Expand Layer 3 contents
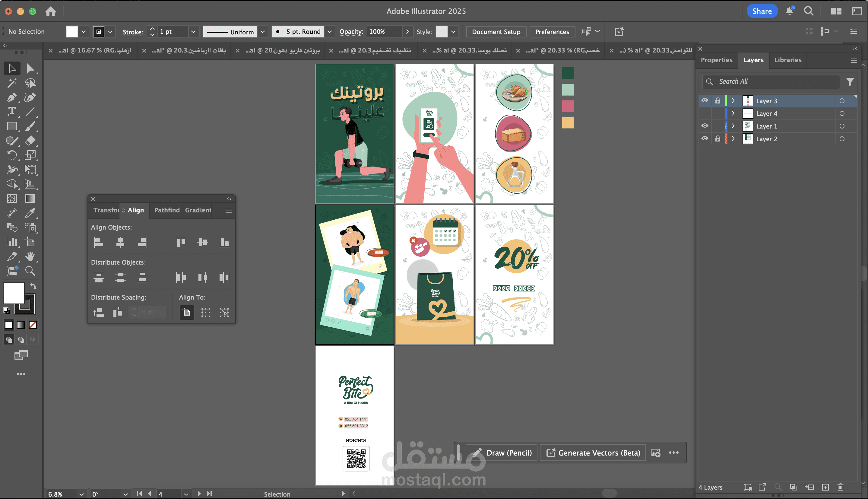The height and width of the screenshot is (499, 868). pyautogui.click(x=733, y=101)
